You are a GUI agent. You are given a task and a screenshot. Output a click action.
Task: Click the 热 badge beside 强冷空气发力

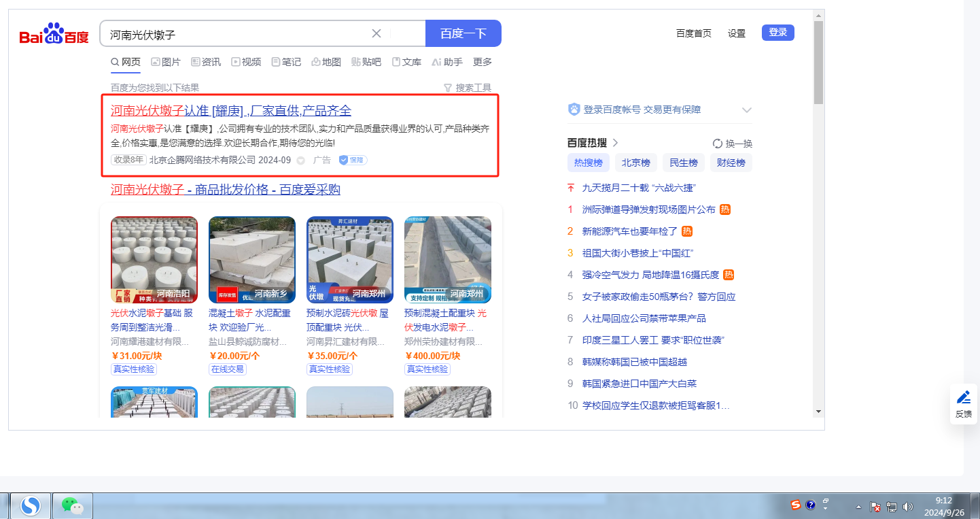[x=729, y=275]
